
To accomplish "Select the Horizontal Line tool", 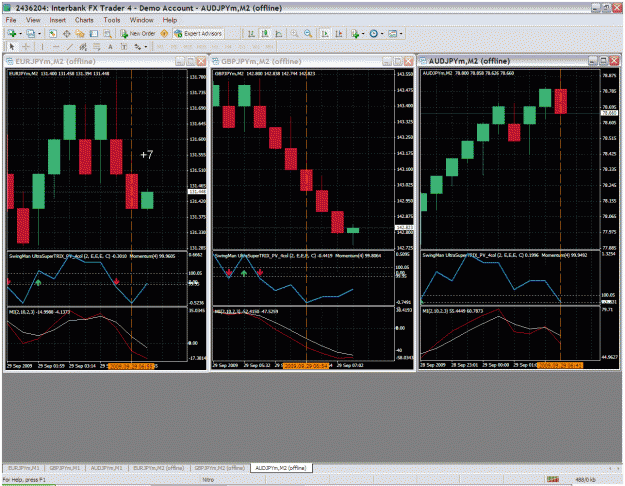I will coord(56,47).
